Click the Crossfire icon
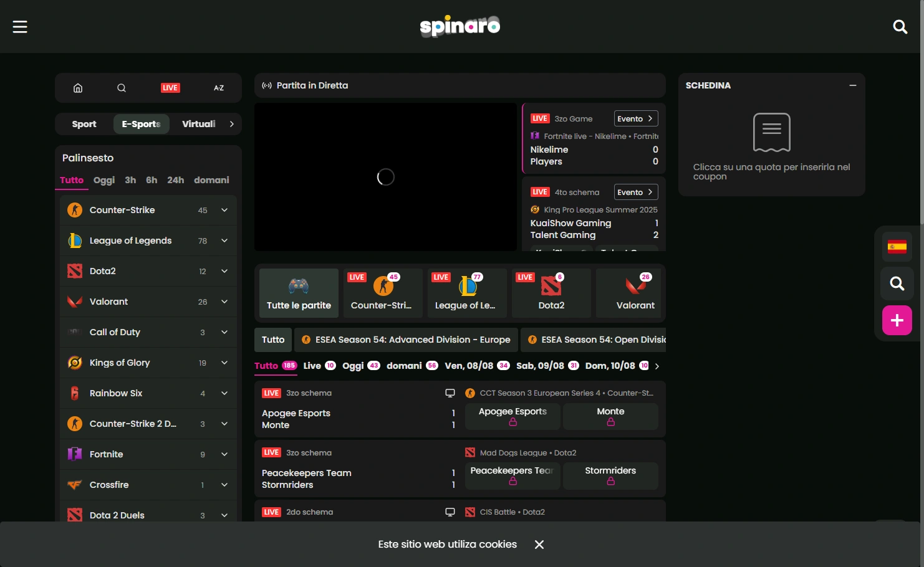The width and height of the screenshot is (924, 567). point(75,485)
